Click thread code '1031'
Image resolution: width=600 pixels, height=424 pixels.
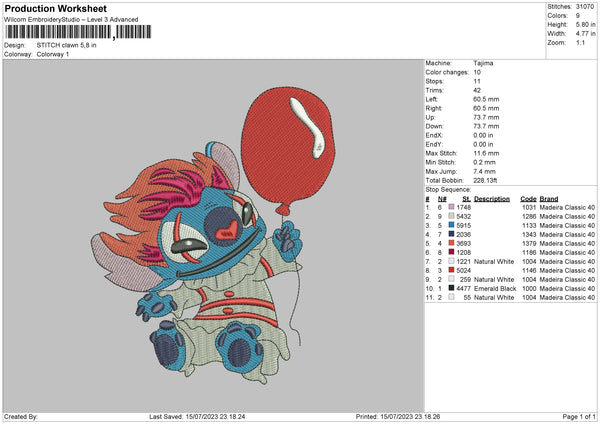(529, 207)
